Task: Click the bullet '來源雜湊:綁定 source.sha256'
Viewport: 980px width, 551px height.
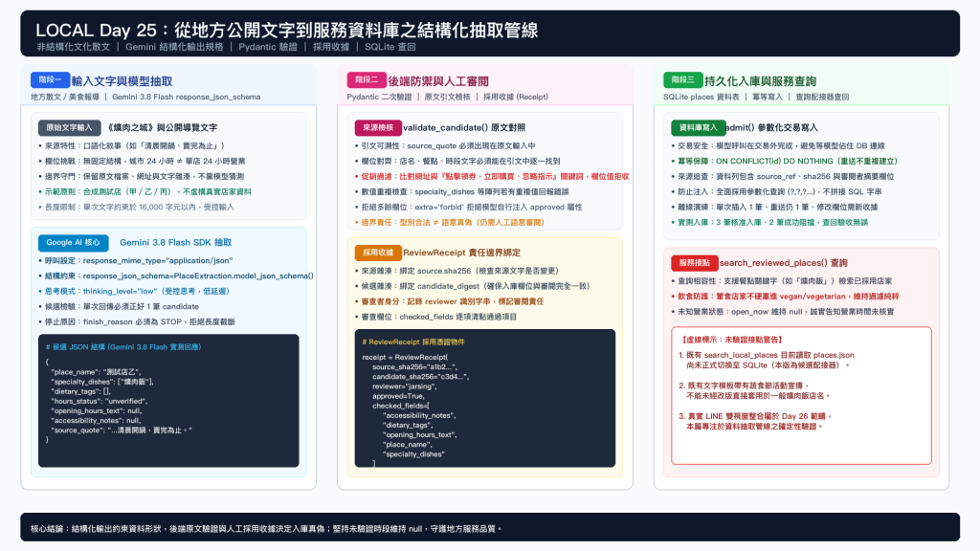Action: click(457, 271)
